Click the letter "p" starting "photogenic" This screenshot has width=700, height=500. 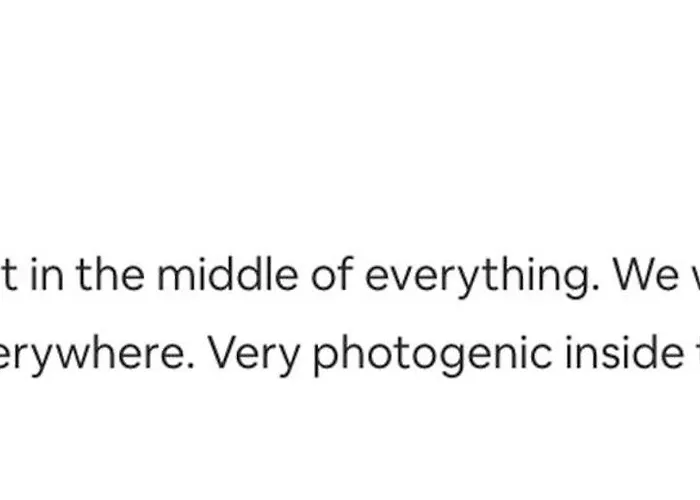326,361
